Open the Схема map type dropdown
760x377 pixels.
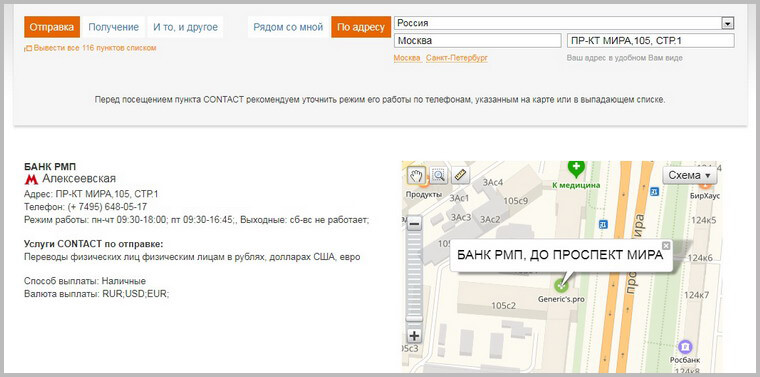click(x=689, y=175)
